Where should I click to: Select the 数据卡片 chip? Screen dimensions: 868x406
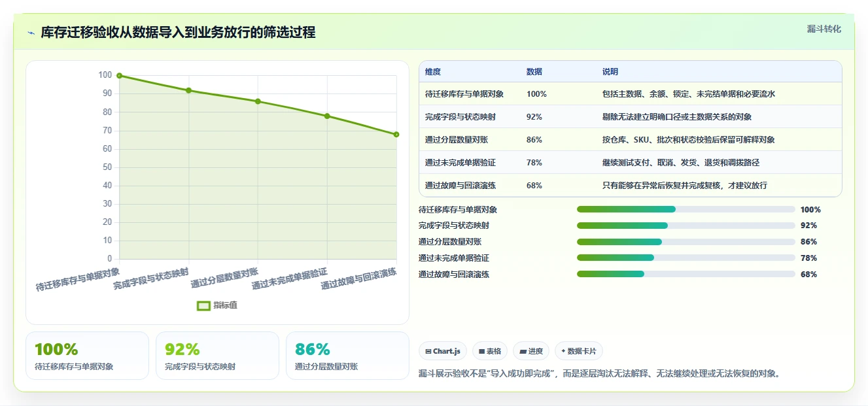(x=579, y=351)
